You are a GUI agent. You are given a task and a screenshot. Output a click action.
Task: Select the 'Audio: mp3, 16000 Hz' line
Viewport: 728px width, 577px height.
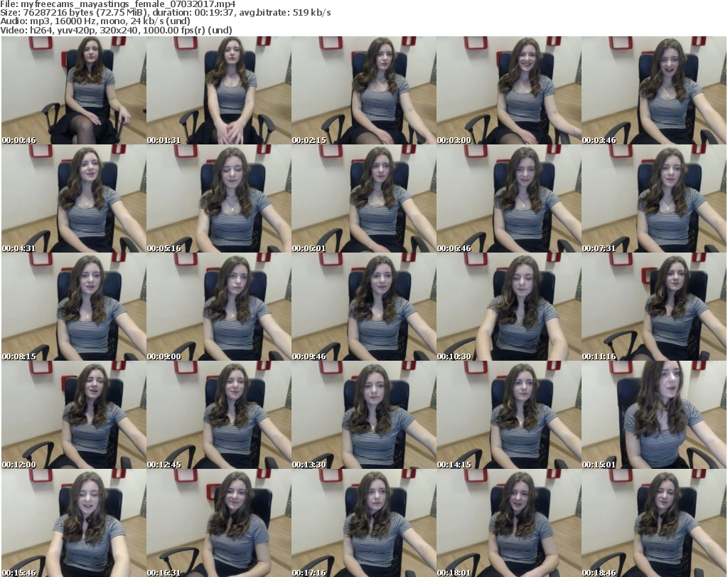point(95,21)
